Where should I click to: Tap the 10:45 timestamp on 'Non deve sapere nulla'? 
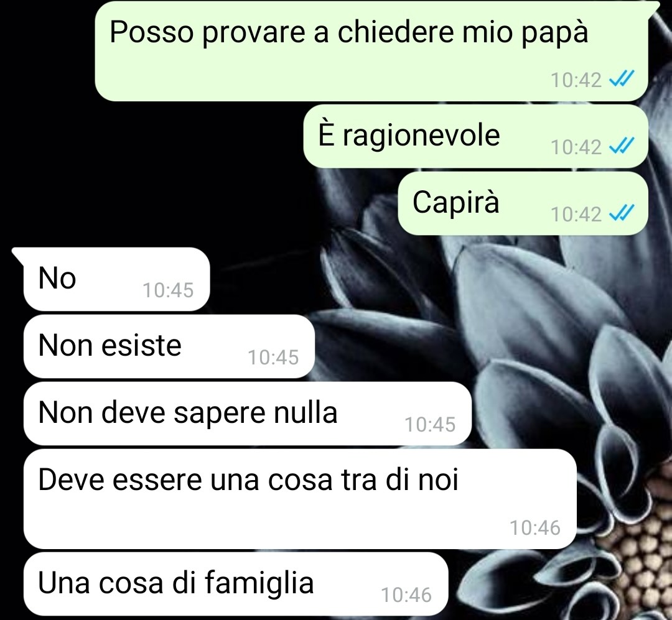(430, 425)
